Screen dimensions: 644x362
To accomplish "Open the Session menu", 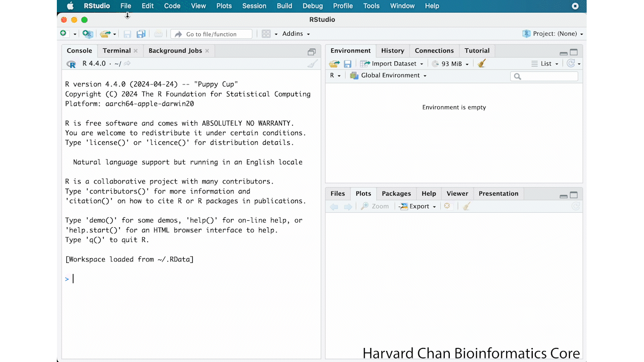I will [x=254, y=6].
